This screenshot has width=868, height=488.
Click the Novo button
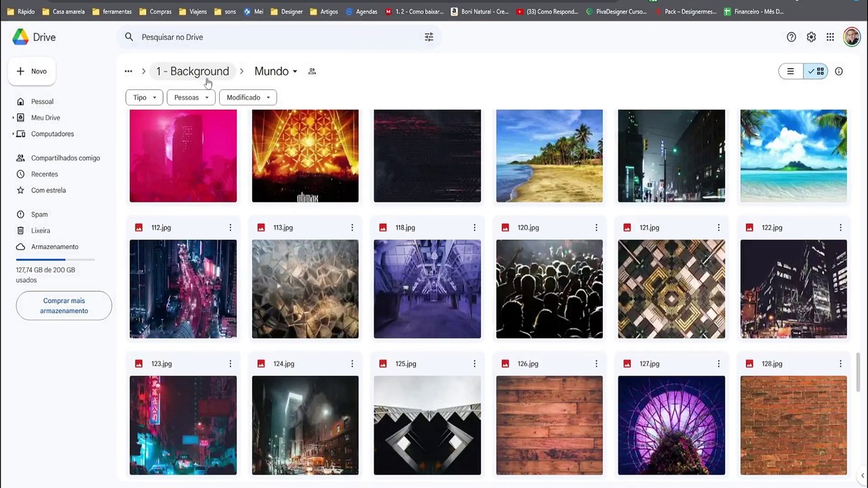tap(32, 71)
